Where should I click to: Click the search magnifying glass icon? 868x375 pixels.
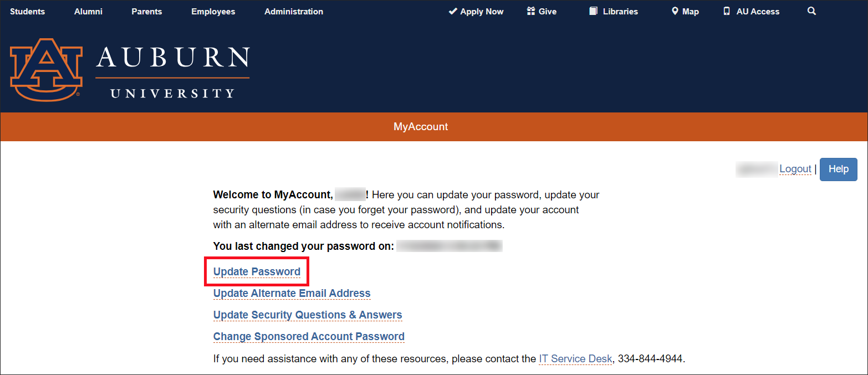[811, 11]
